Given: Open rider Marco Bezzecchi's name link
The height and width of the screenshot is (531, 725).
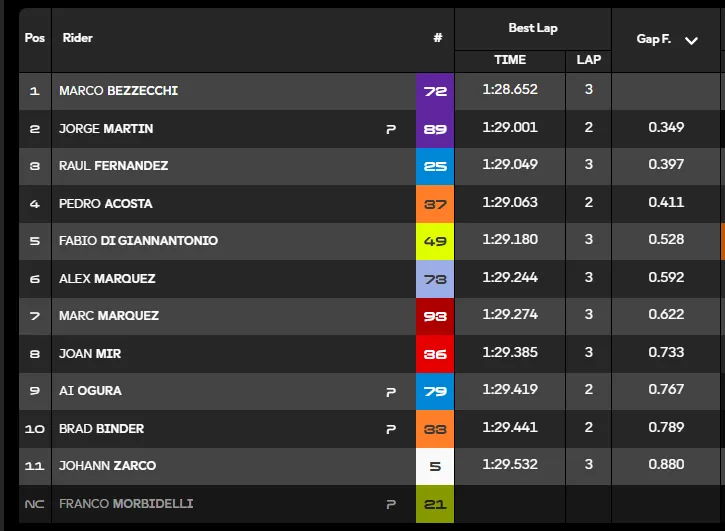Looking at the screenshot, I should [x=118, y=91].
